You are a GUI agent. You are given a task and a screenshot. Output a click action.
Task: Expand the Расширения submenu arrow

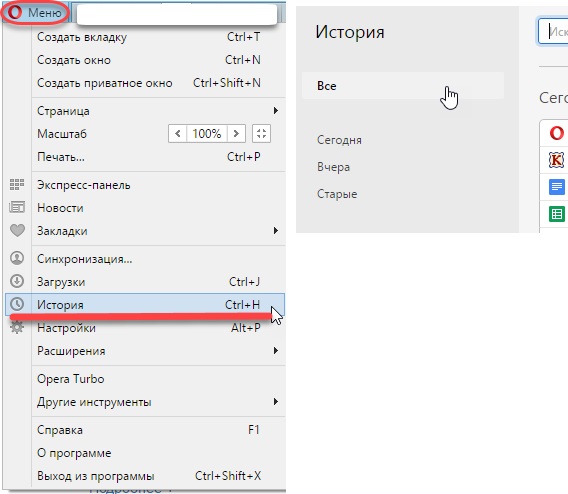[x=276, y=351]
